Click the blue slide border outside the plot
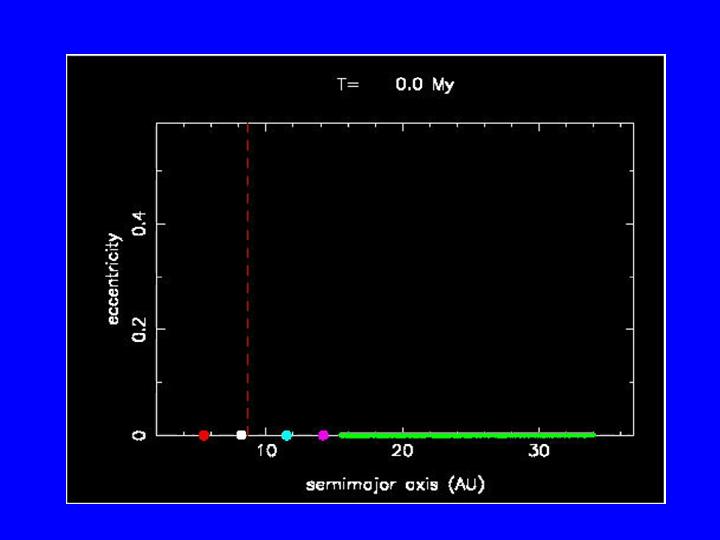 pyautogui.click(x=30, y=270)
